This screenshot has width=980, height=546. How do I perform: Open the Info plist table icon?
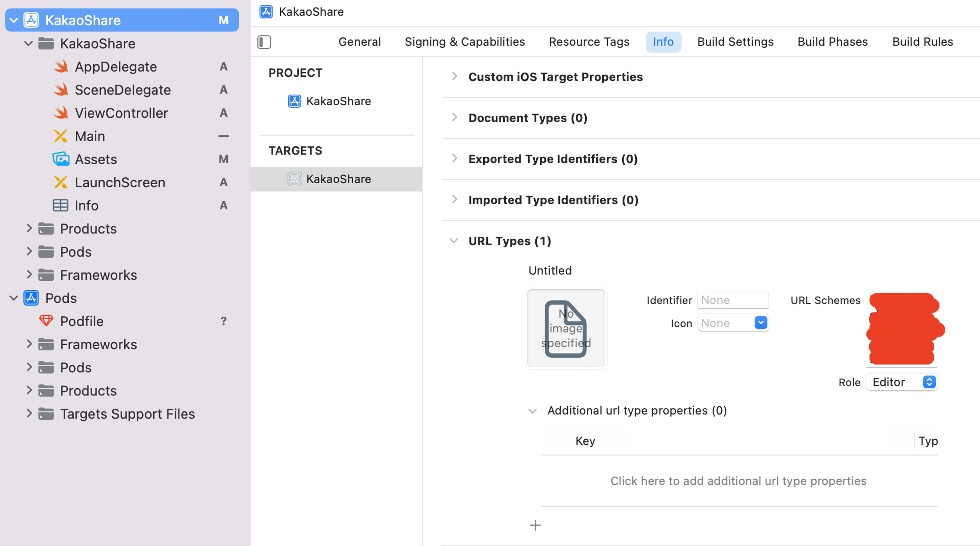pos(61,205)
